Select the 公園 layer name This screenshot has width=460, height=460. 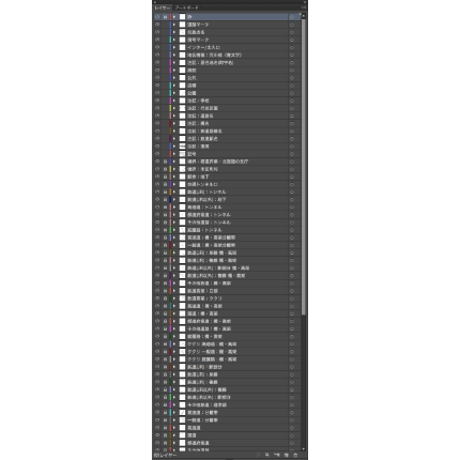tap(192, 93)
